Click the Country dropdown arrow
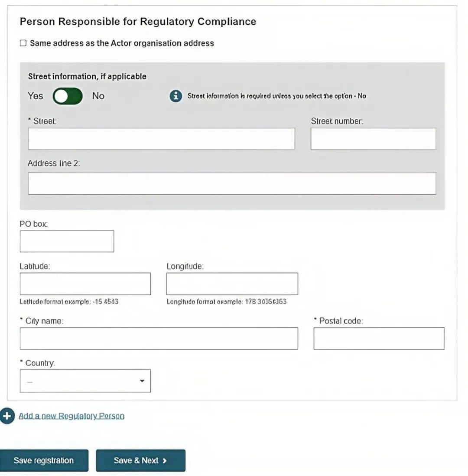The height and width of the screenshot is (476, 468). click(142, 381)
